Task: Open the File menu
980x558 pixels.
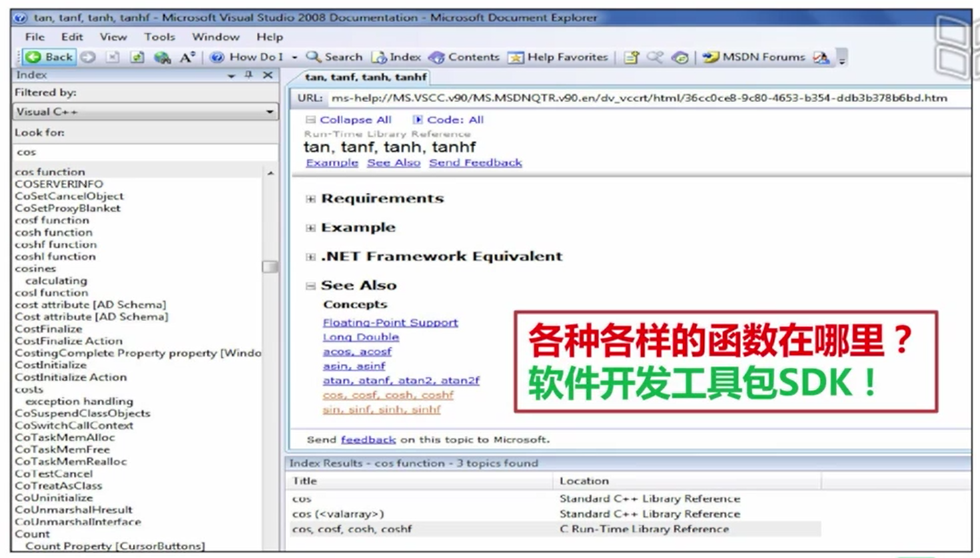Action: (x=35, y=37)
